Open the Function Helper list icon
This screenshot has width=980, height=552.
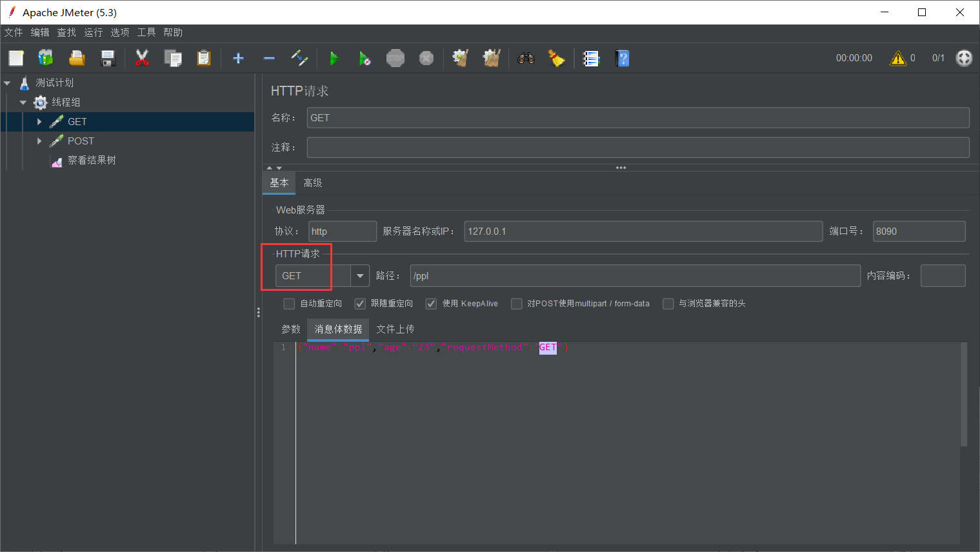(591, 58)
